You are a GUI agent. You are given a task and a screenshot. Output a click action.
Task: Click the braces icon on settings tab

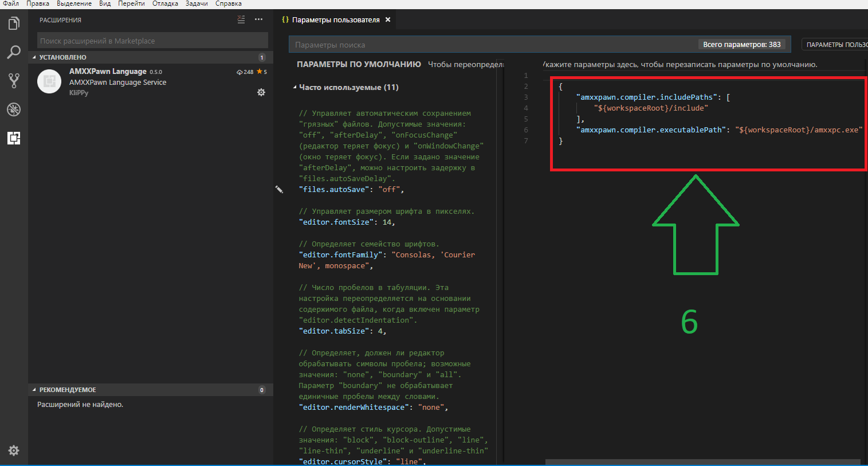tap(285, 19)
